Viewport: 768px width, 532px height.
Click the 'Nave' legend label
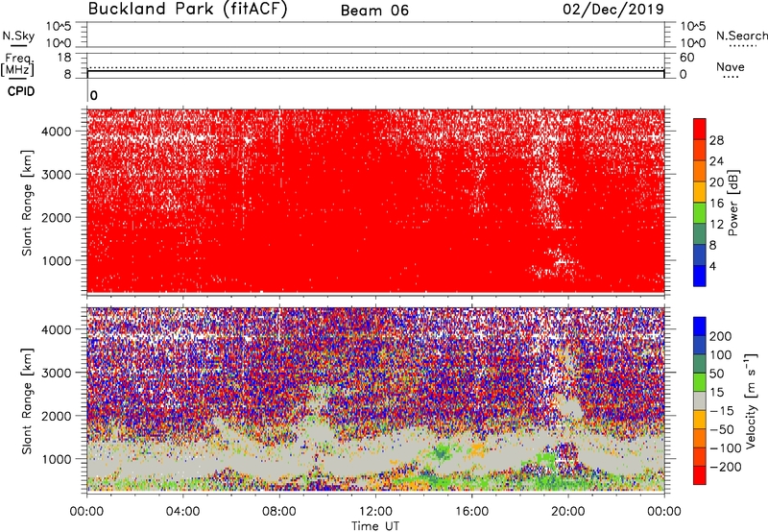(x=731, y=66)
